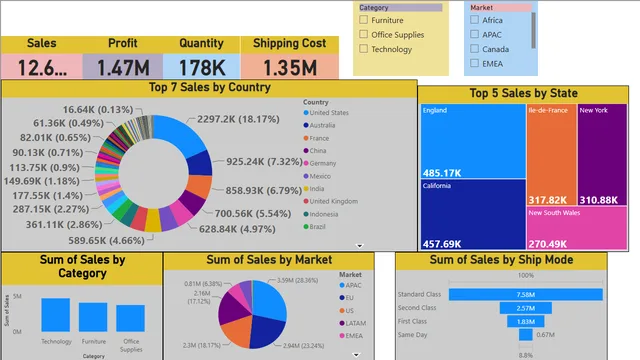Click the Quantity 178K card
Image resolution: width=640 pixels, height=360 pixels.
tap(202, 66)
